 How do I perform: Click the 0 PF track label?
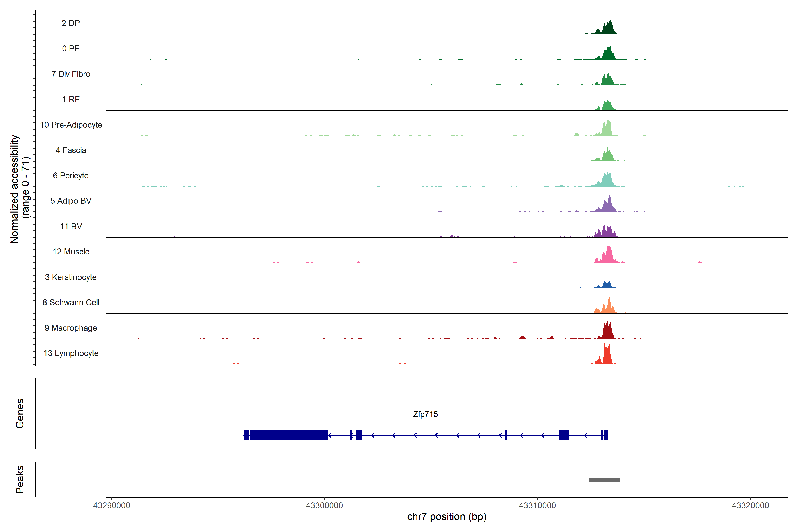coord(70,49)
